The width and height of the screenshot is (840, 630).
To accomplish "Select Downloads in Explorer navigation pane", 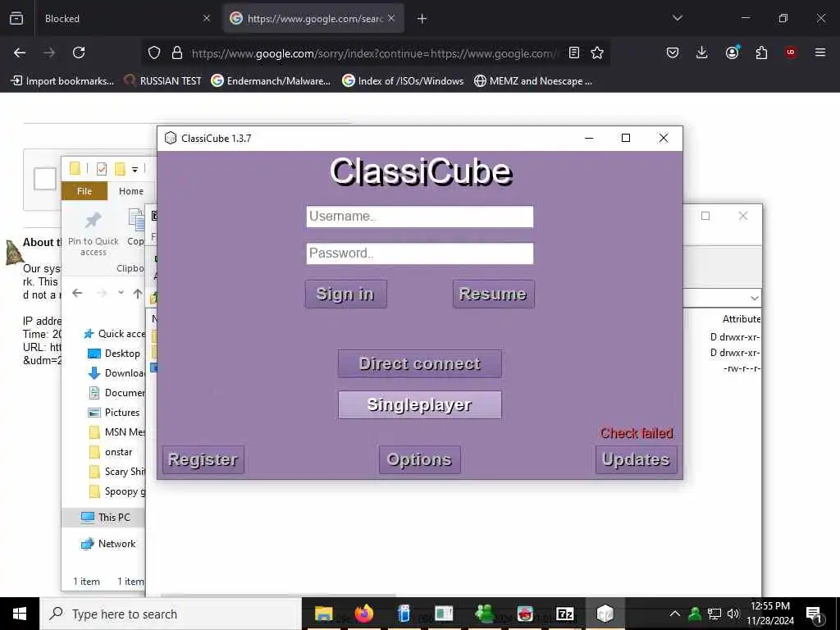I will click(x=116, y=373).
